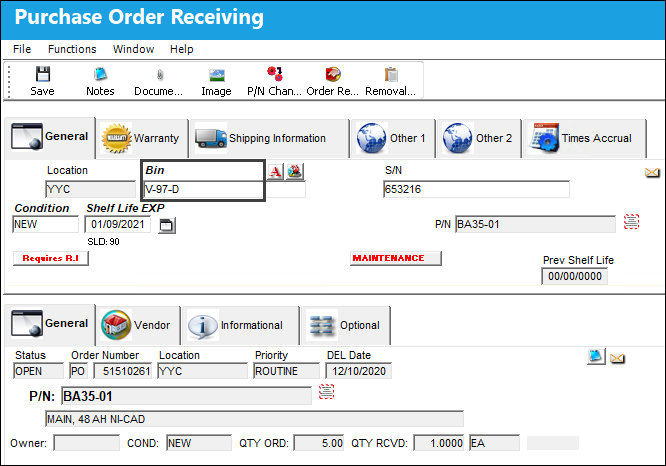Click the Priority field showing ROUTINE
666x466 pixels.
(x=286, y=371)
